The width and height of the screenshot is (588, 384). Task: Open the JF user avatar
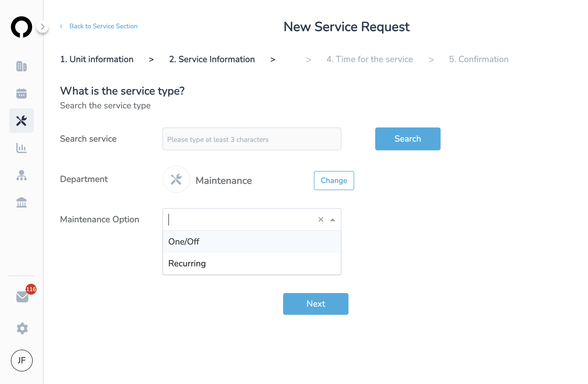(22, 361)
